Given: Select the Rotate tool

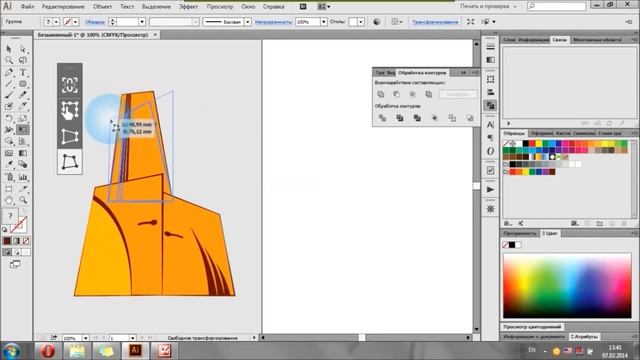Looking at the screenshot, I should pyautogui.click(x=9, y=118).
